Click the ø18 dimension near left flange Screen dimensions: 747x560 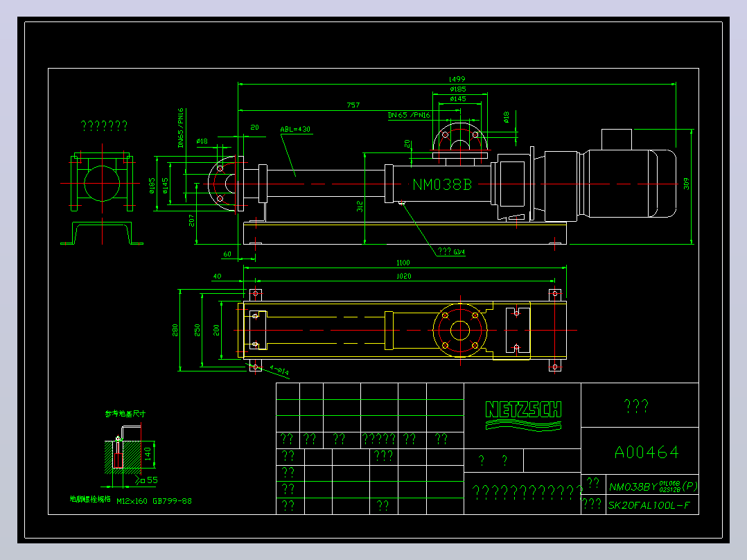click(202, 141)
